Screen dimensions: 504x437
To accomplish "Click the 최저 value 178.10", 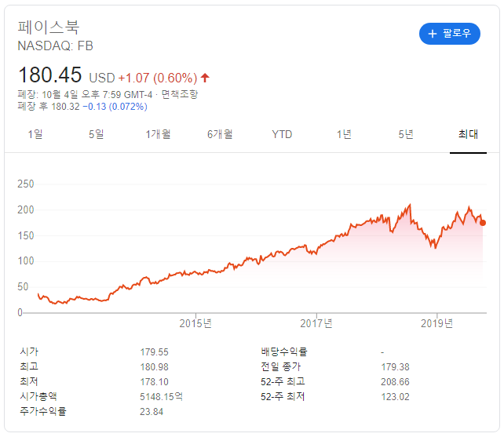I will click(x=154, y=382).
